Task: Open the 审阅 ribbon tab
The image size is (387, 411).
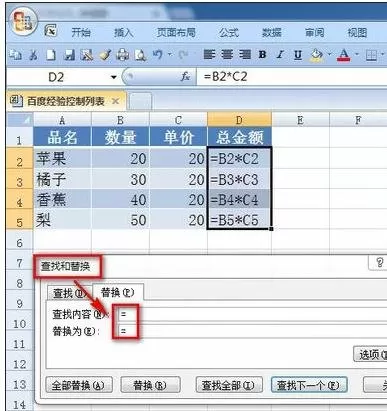Action: (x=314, y=33)
